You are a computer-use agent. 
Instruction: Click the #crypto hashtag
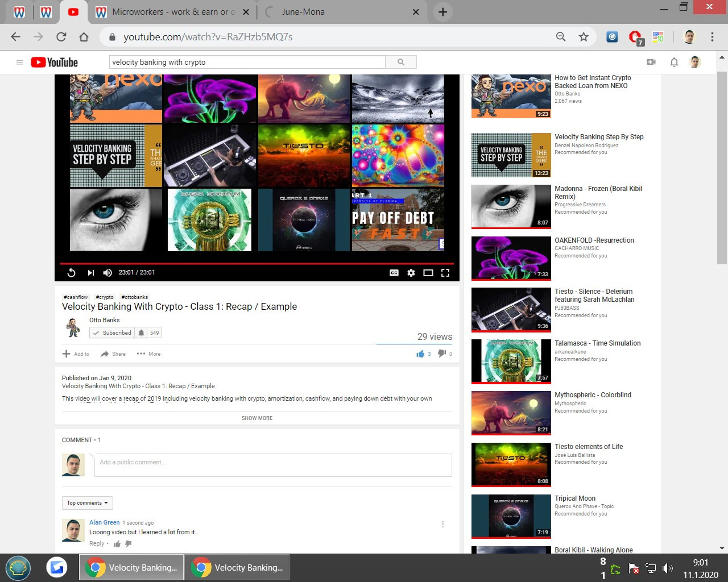pos(105,297)
